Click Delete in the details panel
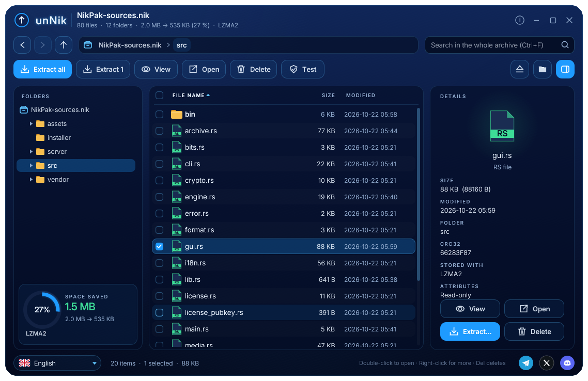Screen dimensions: 588x381 tap(534, 331)
